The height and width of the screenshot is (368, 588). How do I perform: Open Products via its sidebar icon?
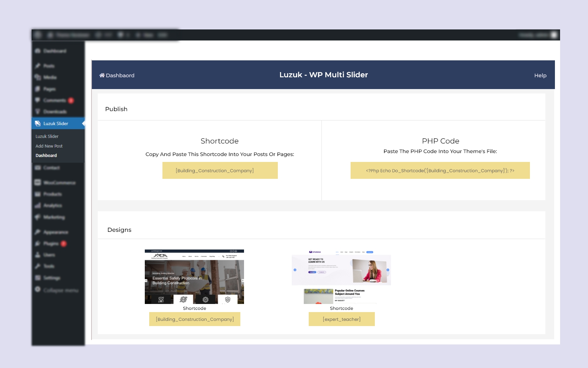point(37,194)
